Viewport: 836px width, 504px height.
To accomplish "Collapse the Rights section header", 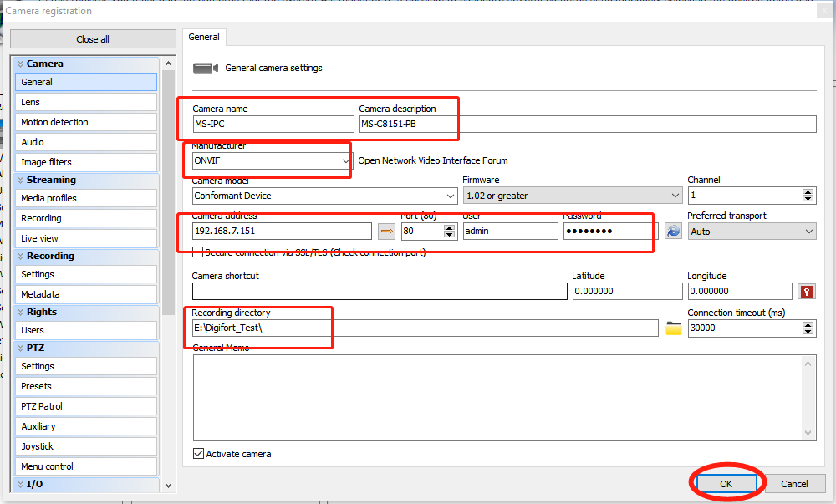I will [x=86, y=313].
